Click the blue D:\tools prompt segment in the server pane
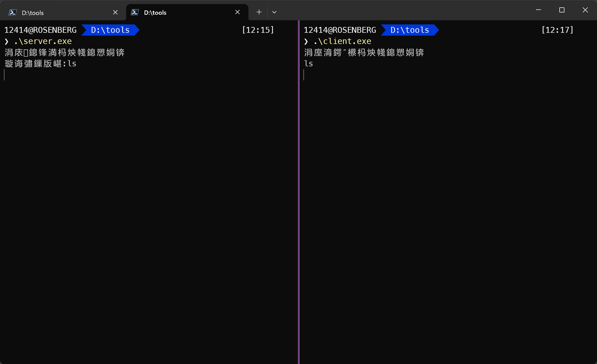Screen dimensions: 597x364 point(110,30)
